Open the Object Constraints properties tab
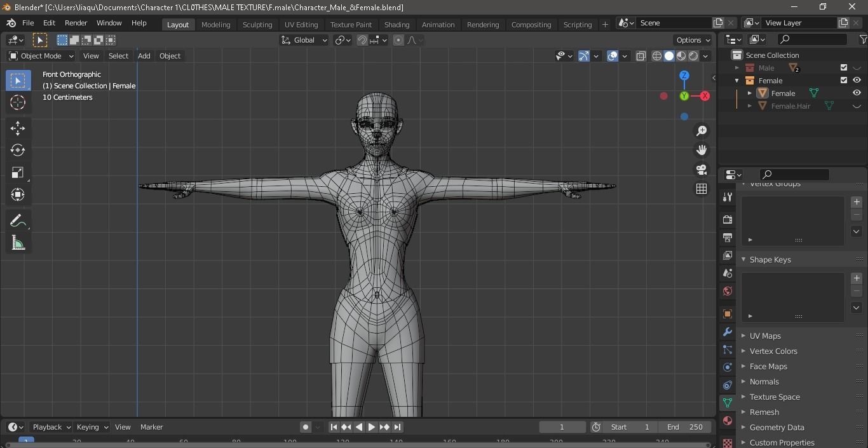This screenshot has width=868, height=448. tap(728, 385)
